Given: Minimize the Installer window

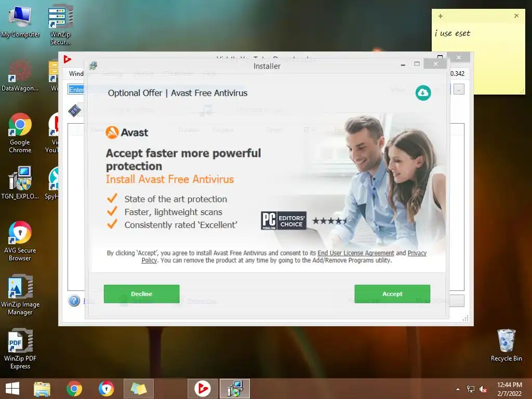Looking at the screenshot, I should [x=403, y=64].
